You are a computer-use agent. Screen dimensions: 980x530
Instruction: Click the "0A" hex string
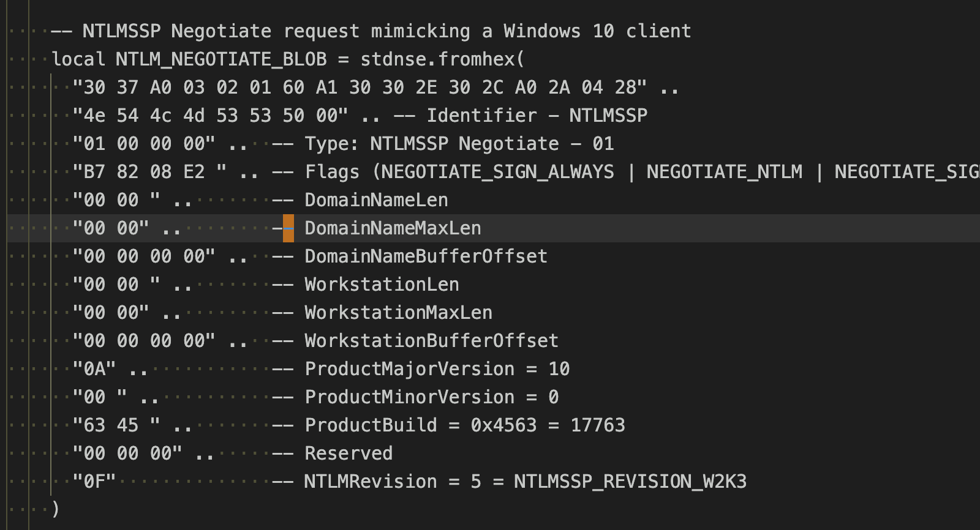(94, 369)
